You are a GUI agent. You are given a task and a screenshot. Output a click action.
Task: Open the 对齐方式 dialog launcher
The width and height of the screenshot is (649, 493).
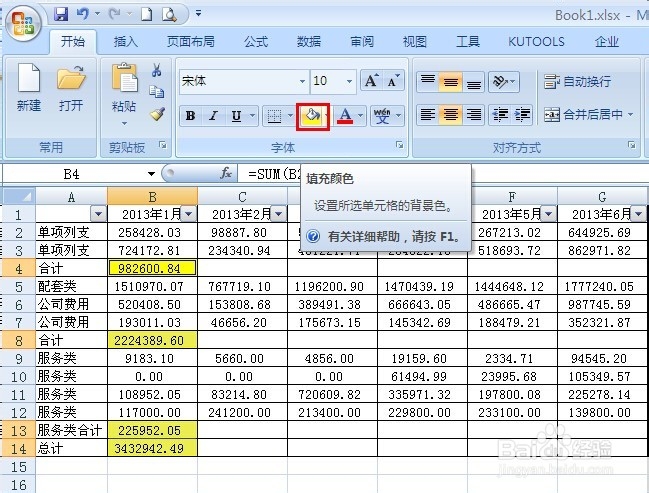(x=632, y=144)
